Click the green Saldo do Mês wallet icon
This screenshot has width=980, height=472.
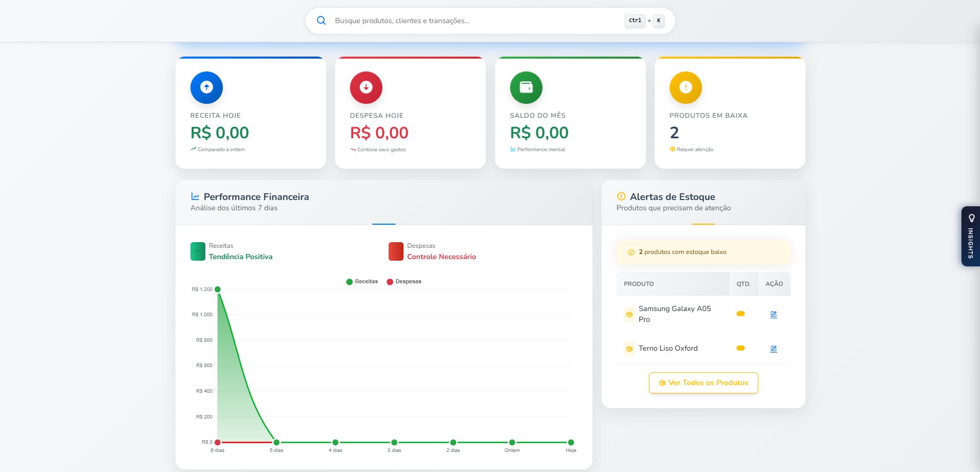[526, 87]
